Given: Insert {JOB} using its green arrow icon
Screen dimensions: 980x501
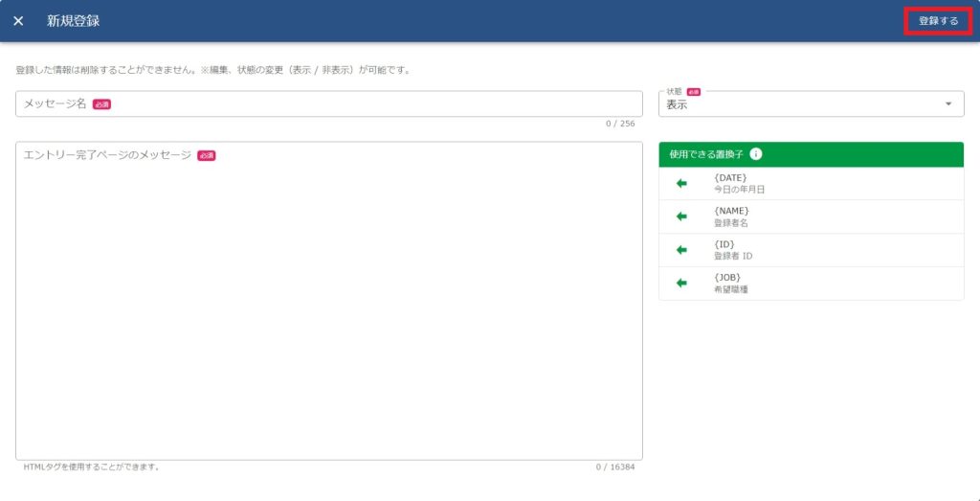Looking at the screenshot, I should click(x=681, y=284).
